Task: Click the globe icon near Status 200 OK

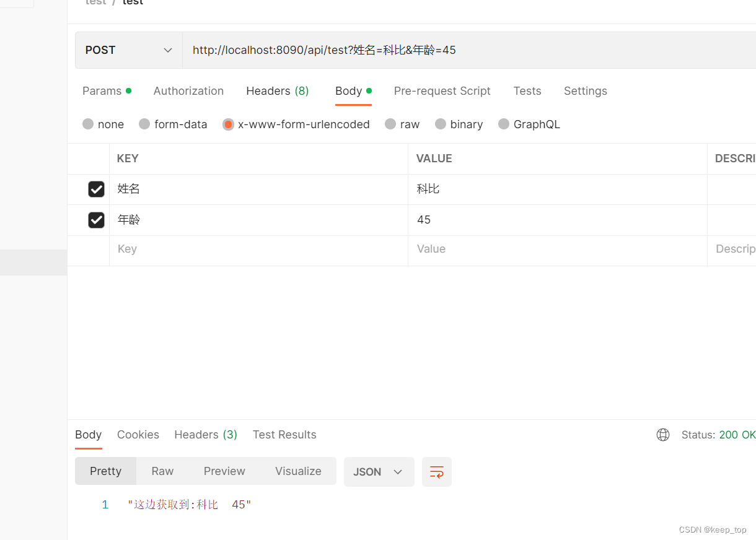Action: (663, 435)
